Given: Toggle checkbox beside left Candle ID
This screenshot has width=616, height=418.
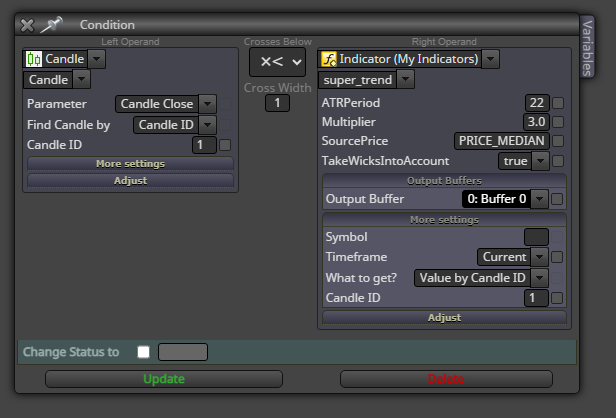Looking at the screenshot, I should click(x=225, y=145).
